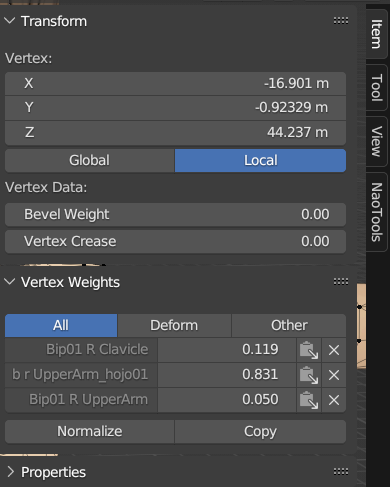Image resolution: width=390 pixels, height=487 pixels.
Task: Adjust the Bevel Weight slider
Action: tap(175, 214)
